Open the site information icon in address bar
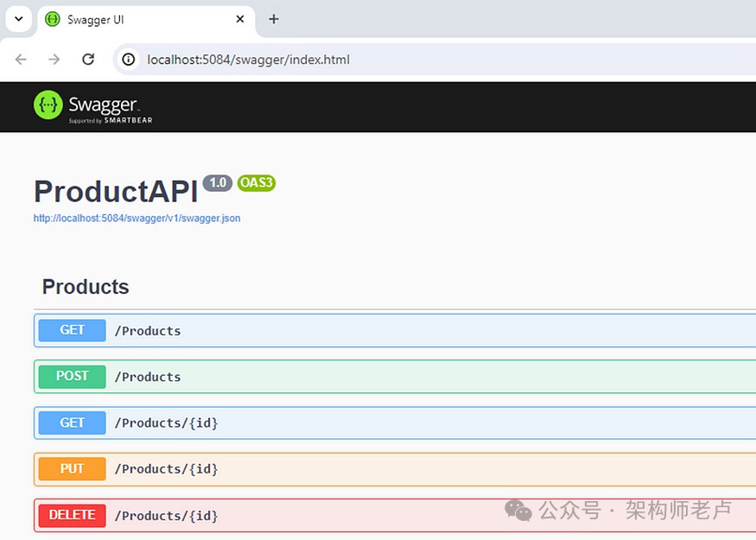 click(x=128, y=60)
